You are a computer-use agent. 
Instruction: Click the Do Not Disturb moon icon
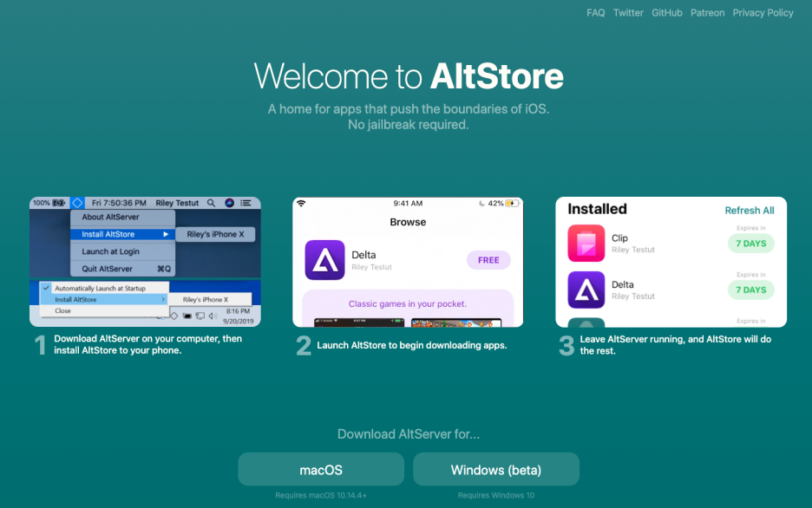[481, 204]
